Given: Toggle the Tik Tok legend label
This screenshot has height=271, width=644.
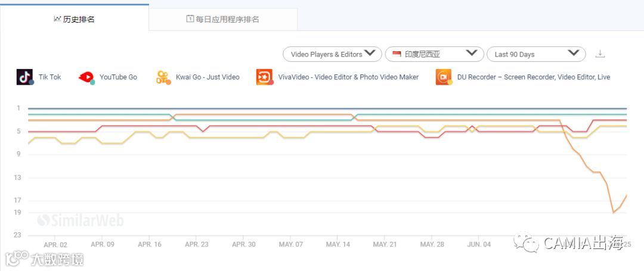Looking at the screenshot, I should click(49, 77).
